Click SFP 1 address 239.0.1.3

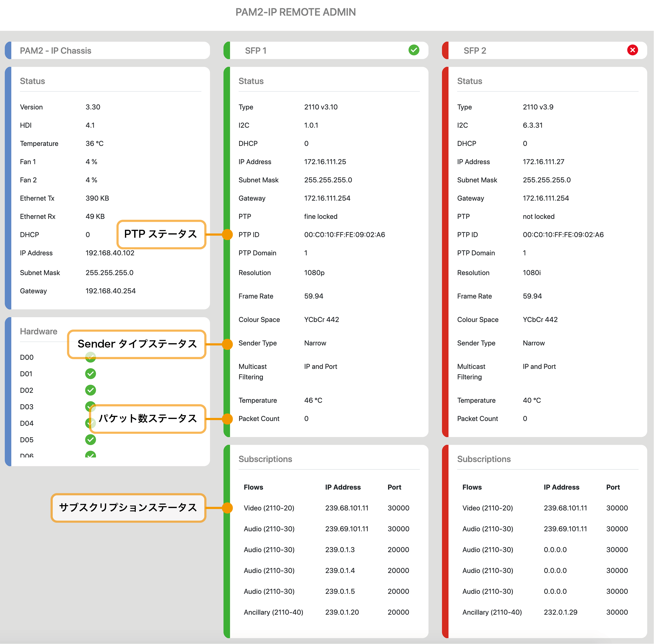[340, 550]
